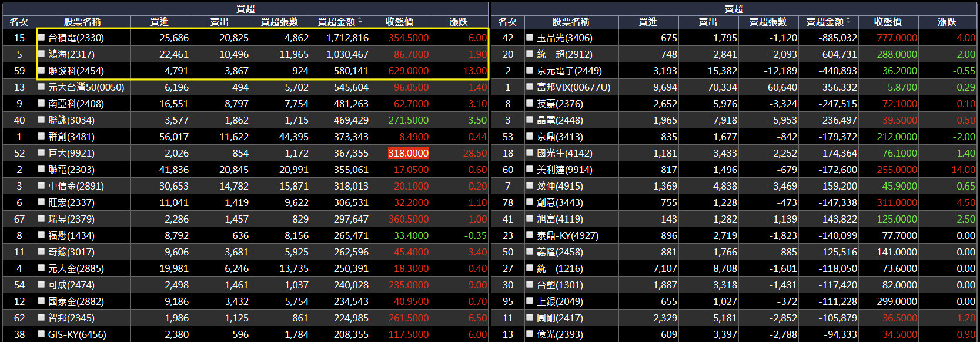Click 賣超金額 value -885,032
This screenshot has width=980, height=342.
tap(838, 38)
